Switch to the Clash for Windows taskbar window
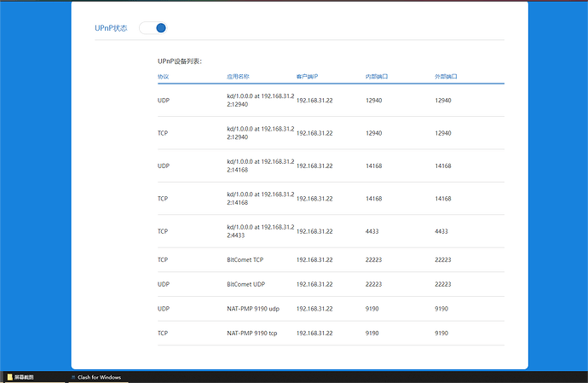588x383 pixels. coord(99,376)
